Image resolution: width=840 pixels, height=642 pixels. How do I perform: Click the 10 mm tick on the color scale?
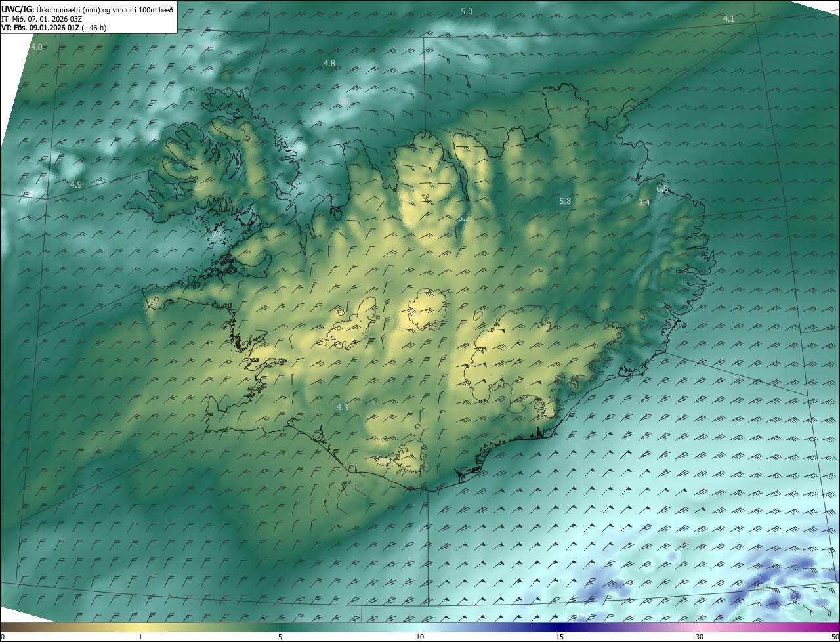click(x=420, y=637)
